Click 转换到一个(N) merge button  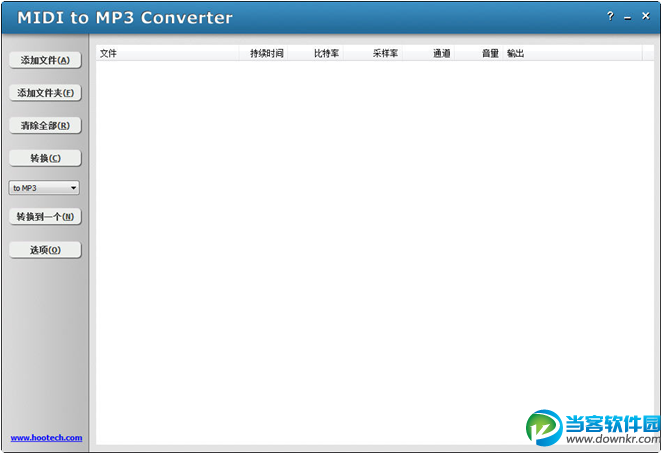click(45, 217)
